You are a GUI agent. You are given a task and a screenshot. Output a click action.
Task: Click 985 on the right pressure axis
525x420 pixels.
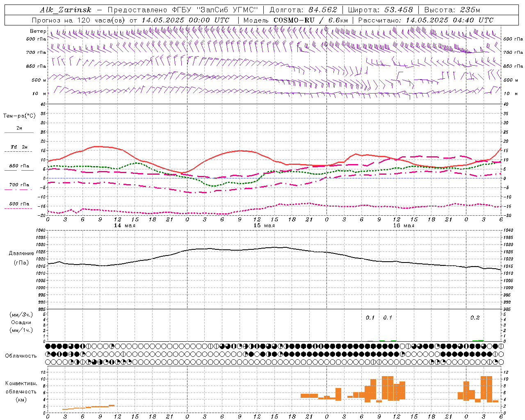point(507,309)
